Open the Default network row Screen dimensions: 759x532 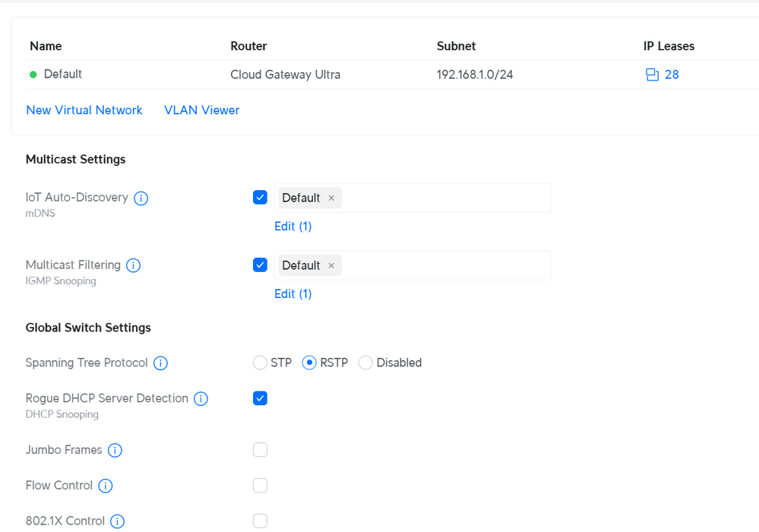click(63, 74)
